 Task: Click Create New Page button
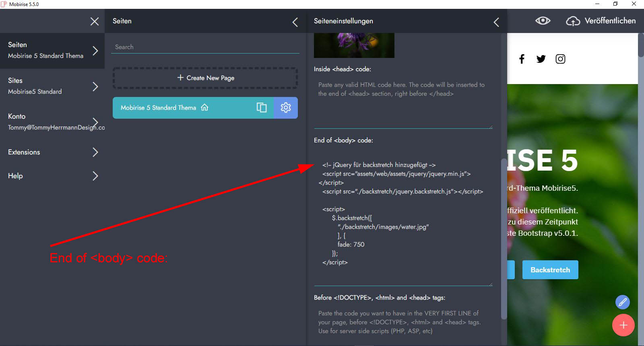pos(205,78)
